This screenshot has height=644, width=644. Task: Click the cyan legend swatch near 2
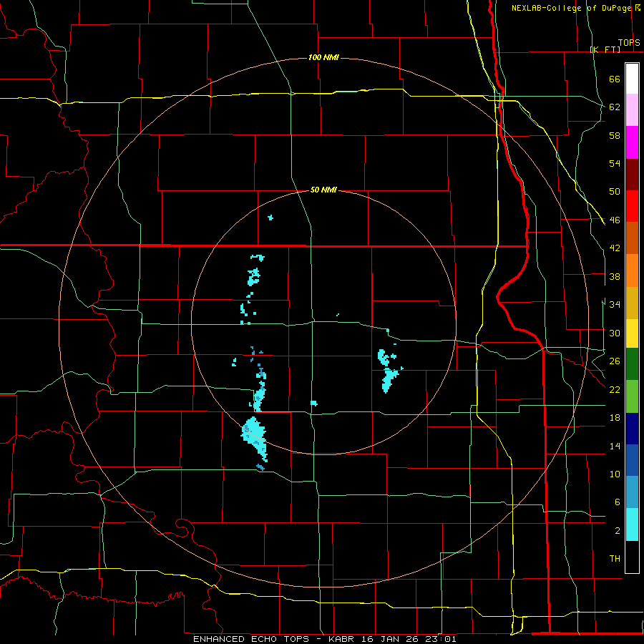click(632, 525)
